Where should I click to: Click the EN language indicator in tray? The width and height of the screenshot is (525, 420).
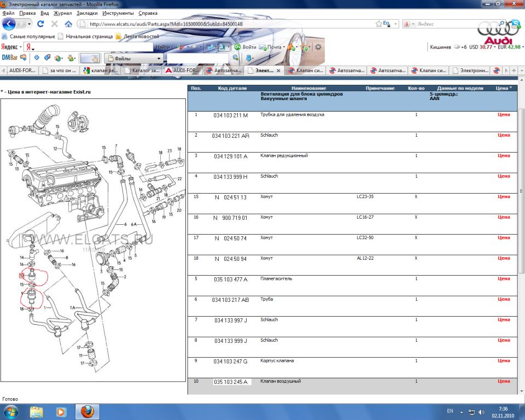pyautogui.click(x=450, y=411)
